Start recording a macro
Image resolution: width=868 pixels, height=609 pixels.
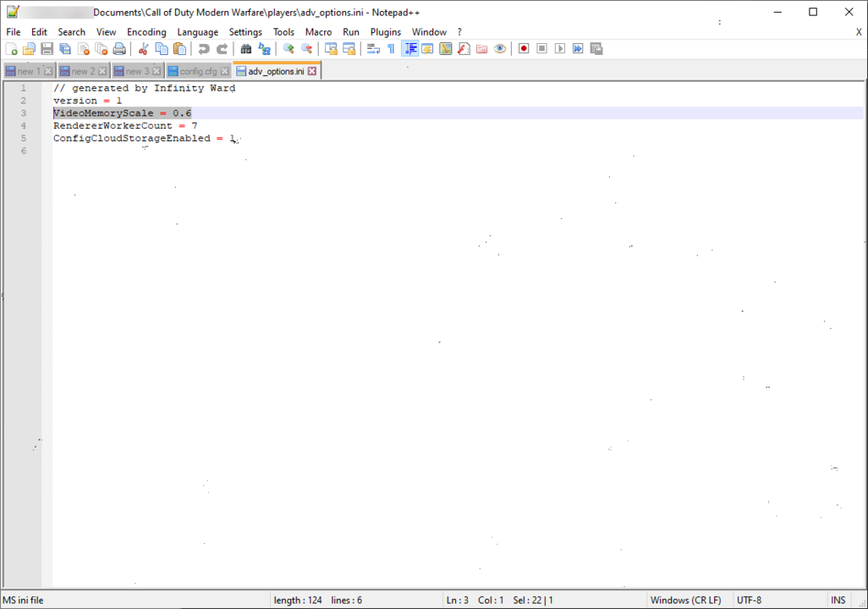(523, 48)
